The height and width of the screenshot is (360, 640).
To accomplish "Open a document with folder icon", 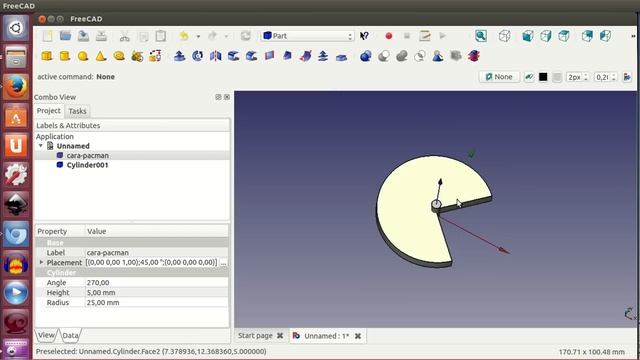I will [65, 36].
